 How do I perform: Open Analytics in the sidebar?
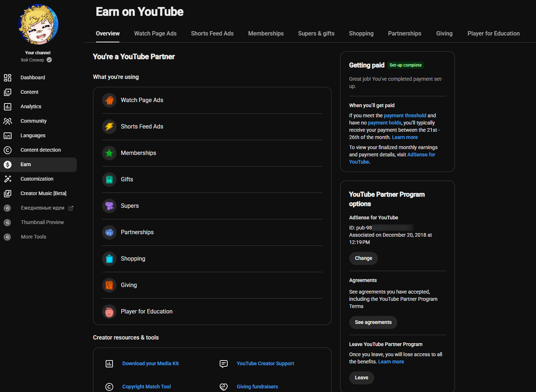tap(38, 107)
